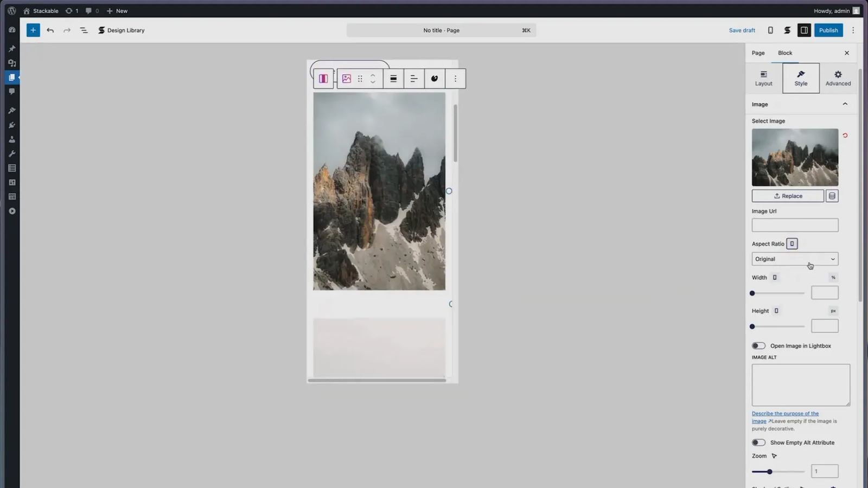Click the Replace image button

click(788, 196)
